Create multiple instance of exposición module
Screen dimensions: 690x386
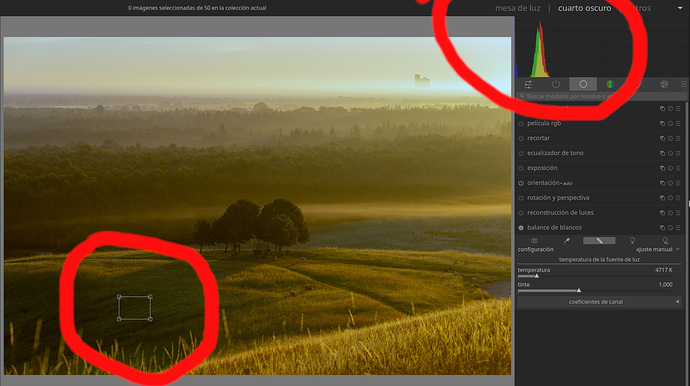(x=662, y=168)
